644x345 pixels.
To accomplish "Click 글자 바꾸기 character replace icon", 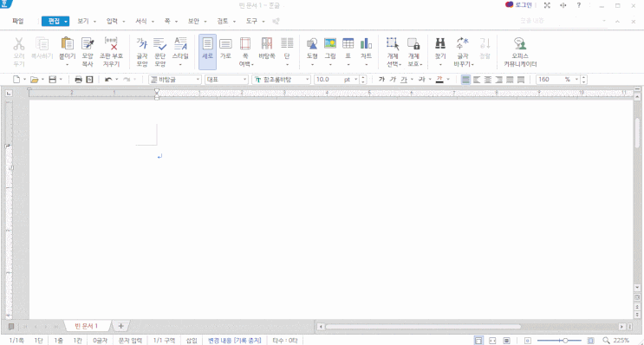I will [463, 43].
